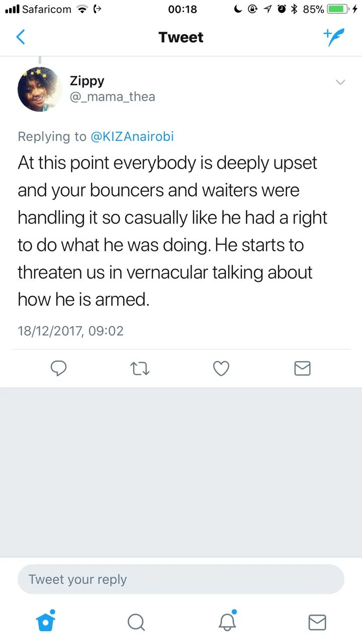The width and height of the screenshot is (362, 644).
Task: Open the Search tab
Action: (136, 622)
